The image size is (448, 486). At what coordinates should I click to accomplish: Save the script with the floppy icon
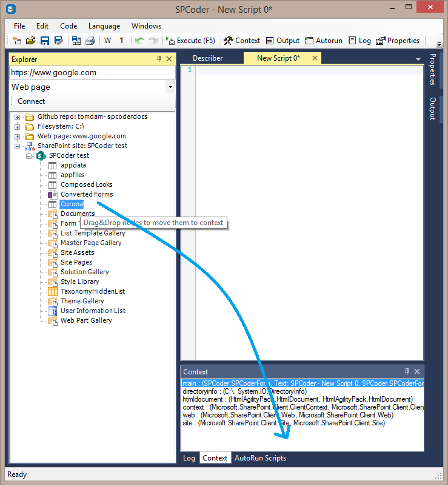pyautogui.click(x=45, y=41)
